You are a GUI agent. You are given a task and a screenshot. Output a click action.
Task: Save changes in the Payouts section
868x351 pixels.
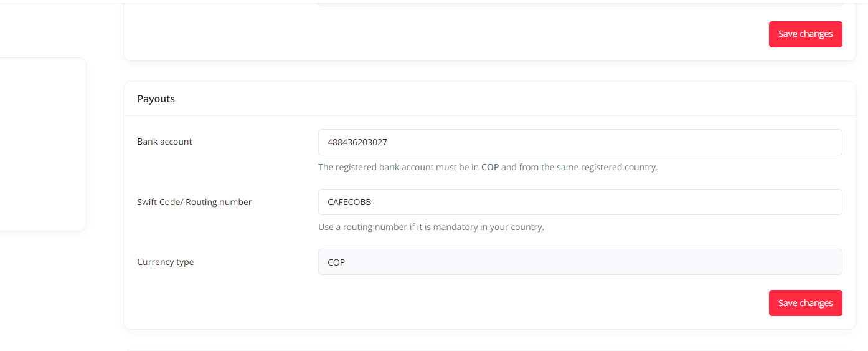[805, 303]
